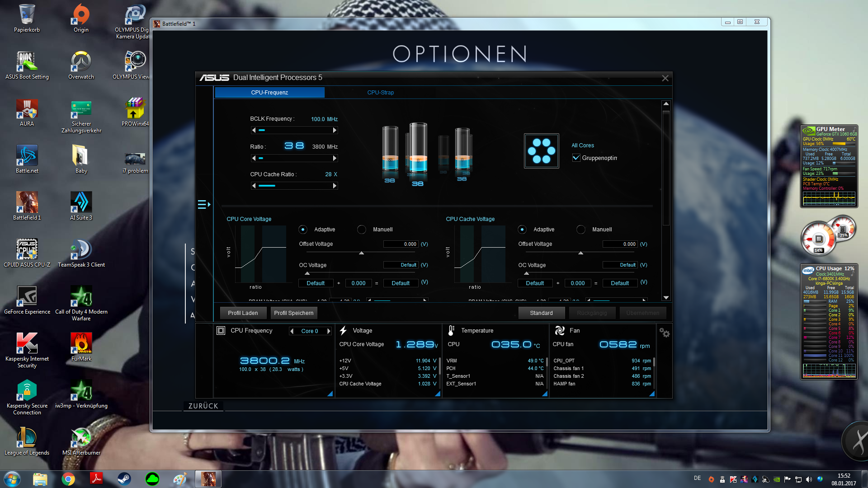Open the monitor settings gear icon
The width and height of the screenshot is (868, 488).
tap(664, 333)
